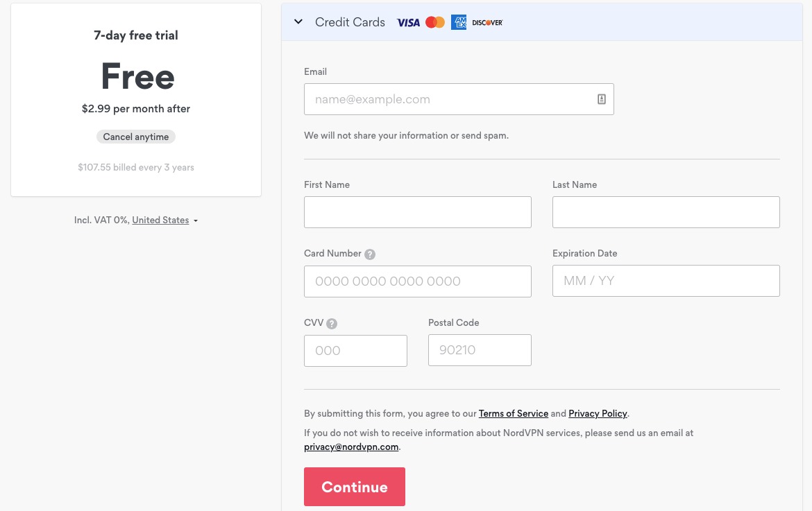This screenshot has height=511, width=812.
Task: Open Card Number help question mark
Action: tap(370, 254)
